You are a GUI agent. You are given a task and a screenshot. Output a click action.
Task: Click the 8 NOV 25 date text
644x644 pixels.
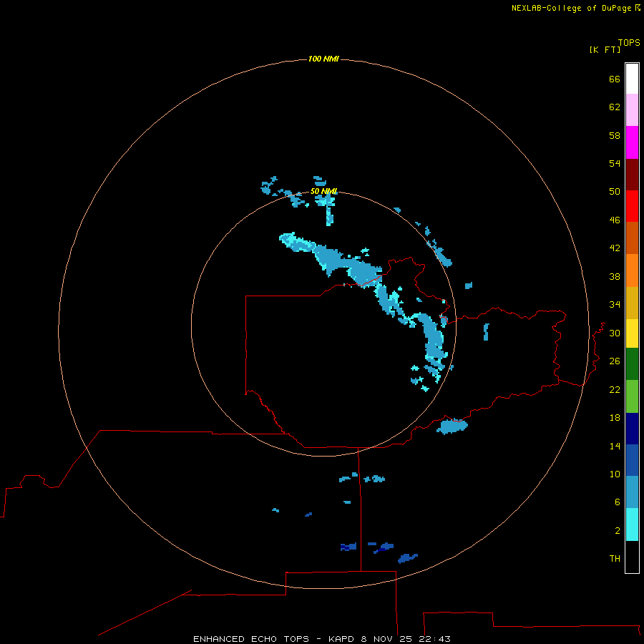click(x=387, y=639)
